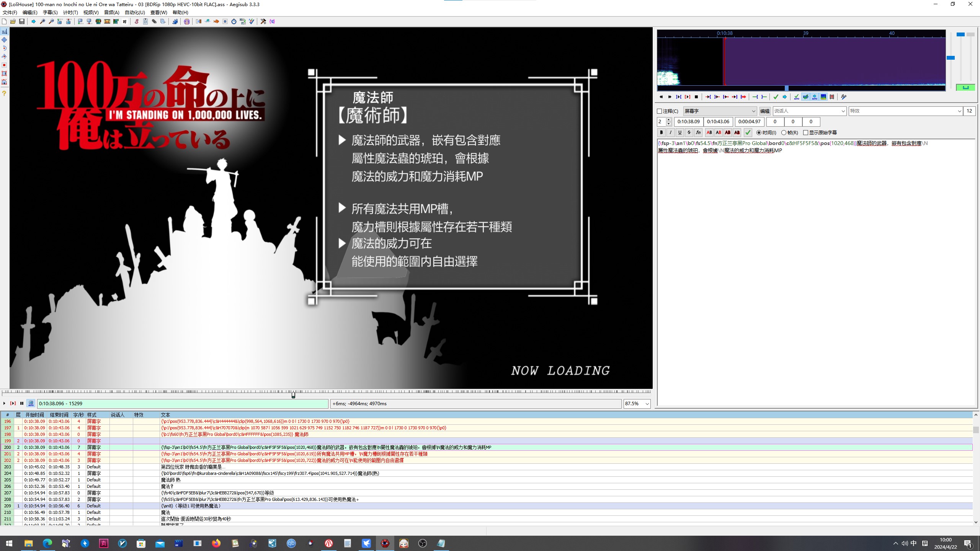Go to previous line in audio toolbar

661,97
